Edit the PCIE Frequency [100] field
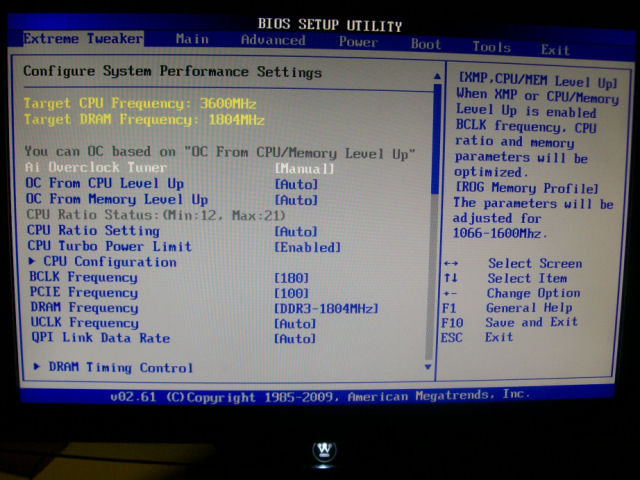Viewport: 640px width, 480px height. [x=291, y=293]
